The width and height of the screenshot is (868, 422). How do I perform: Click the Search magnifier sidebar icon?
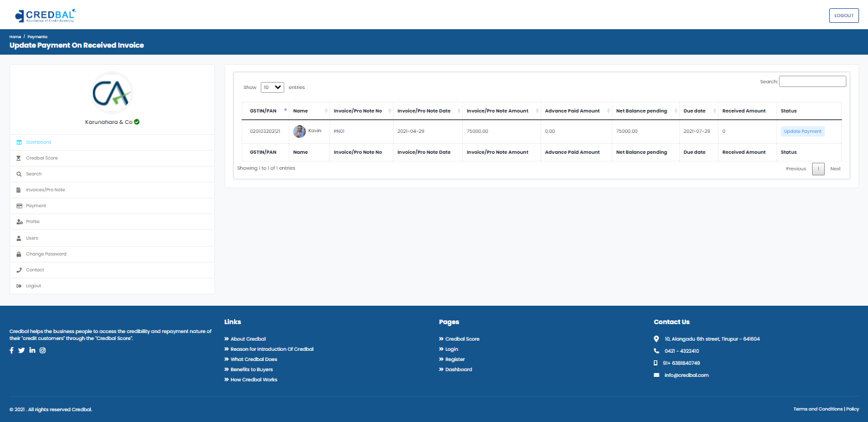coord(19,174)
